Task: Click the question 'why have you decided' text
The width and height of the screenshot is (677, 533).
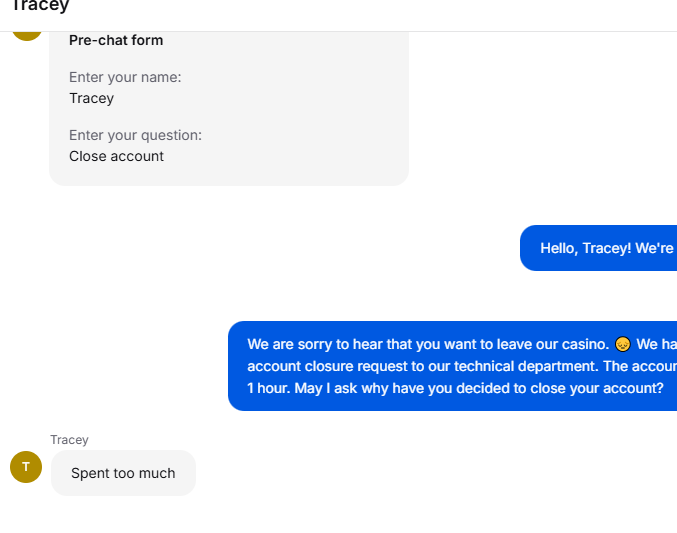Action: coord(443,388)
